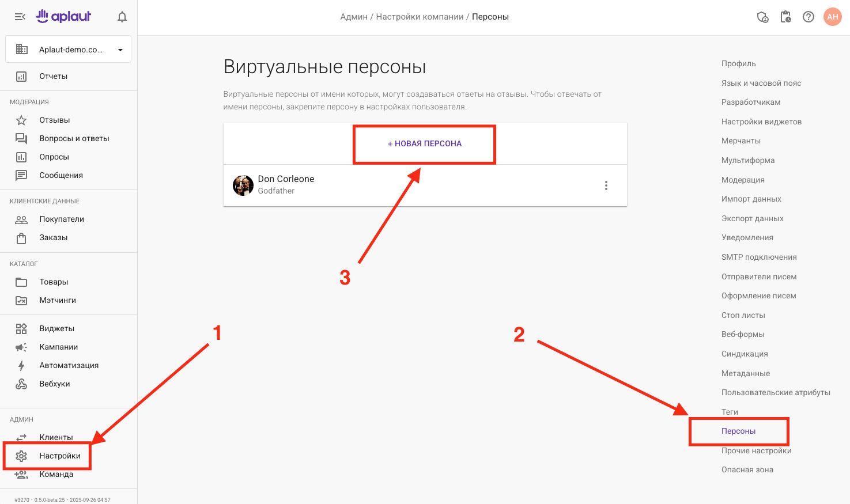This screenshot has height=504, width=850.
Task: Go to Настройки компании in the breadcrumb
Action: pos(420,17)
